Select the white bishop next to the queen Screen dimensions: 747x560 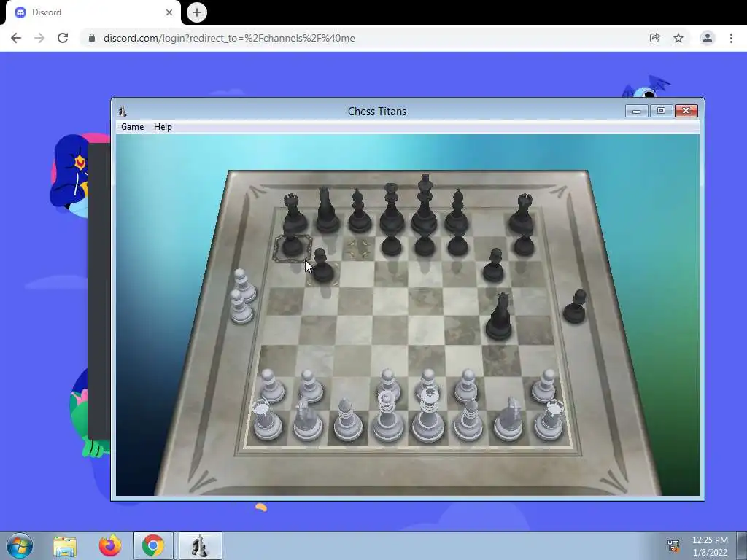point(348,420)
